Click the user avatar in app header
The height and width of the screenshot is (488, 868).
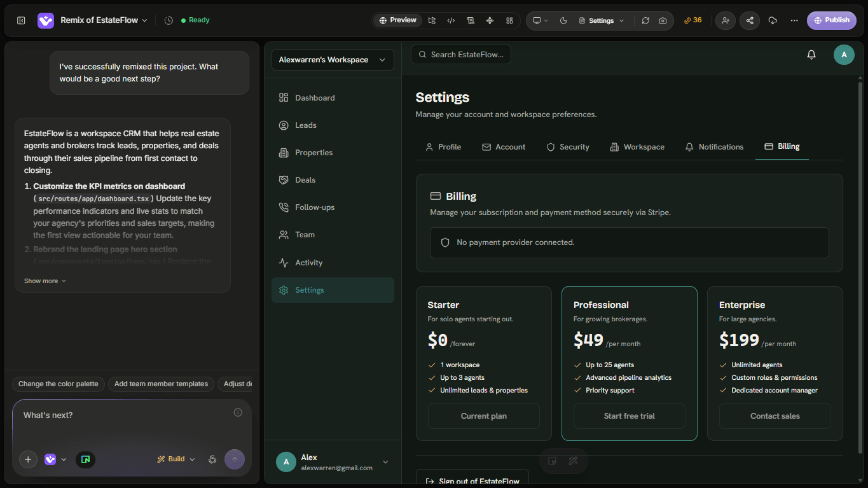tap(844, 55)
